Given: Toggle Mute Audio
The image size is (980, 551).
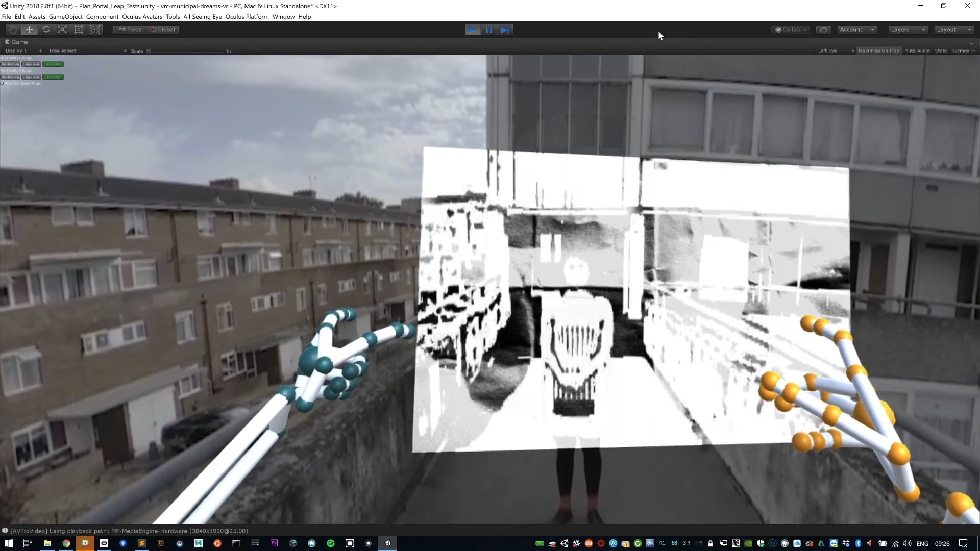Looking at the screenshot, I should coord(917,51).
